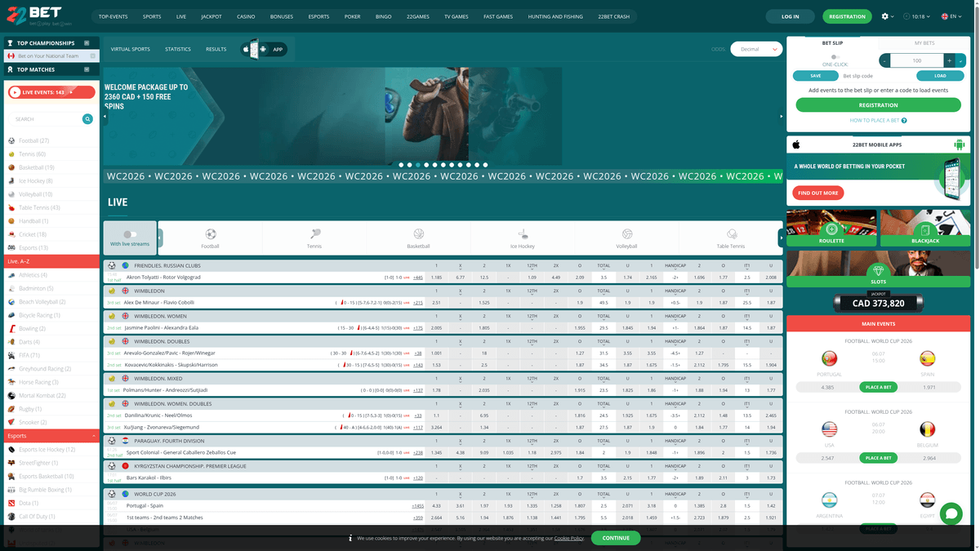Increase stake with the plus button
The image size is (980, 551).
coord(949,60)
